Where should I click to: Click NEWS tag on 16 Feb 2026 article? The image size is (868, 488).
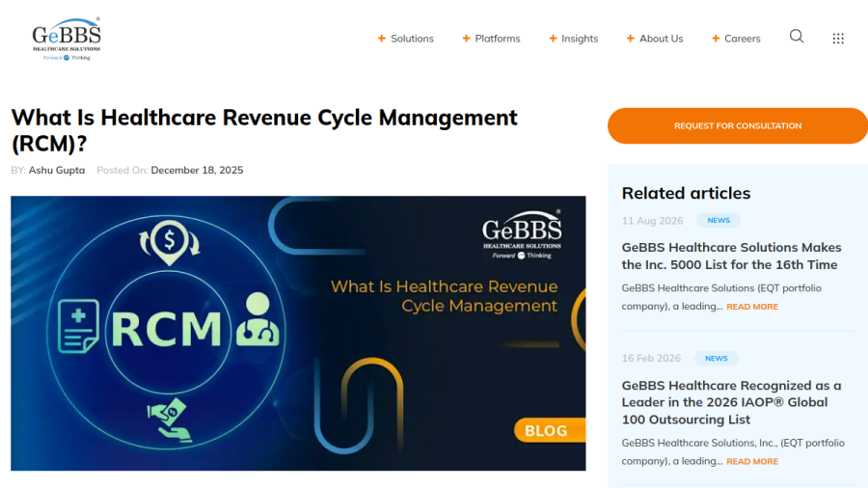(716, 359)
